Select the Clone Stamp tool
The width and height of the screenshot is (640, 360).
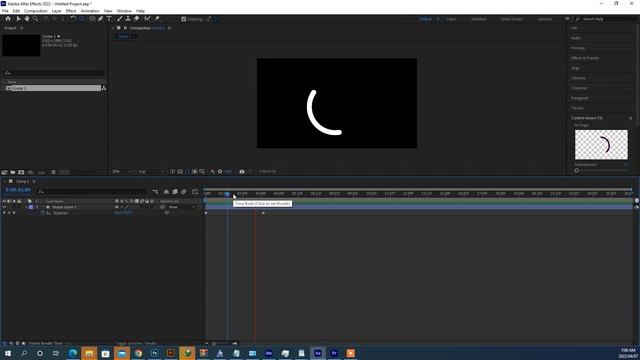[x=128, y=19]
